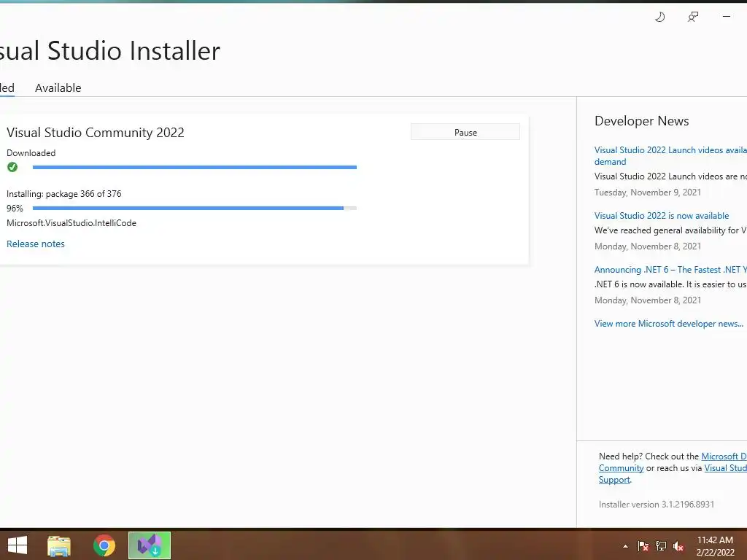Click the 'Installing: package 366 of 376' text
The height and width of the screenshot is (560, 747).
click(64, 194)
